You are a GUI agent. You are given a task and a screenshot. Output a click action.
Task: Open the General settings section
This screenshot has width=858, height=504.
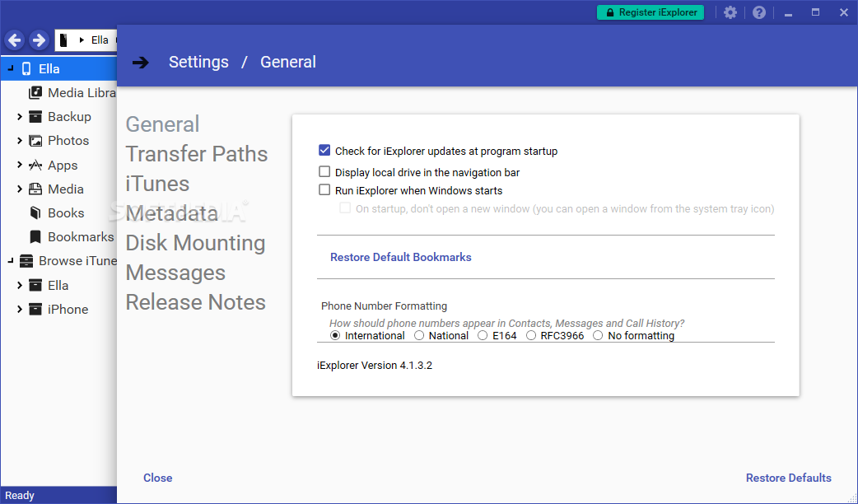pos(162,124)
